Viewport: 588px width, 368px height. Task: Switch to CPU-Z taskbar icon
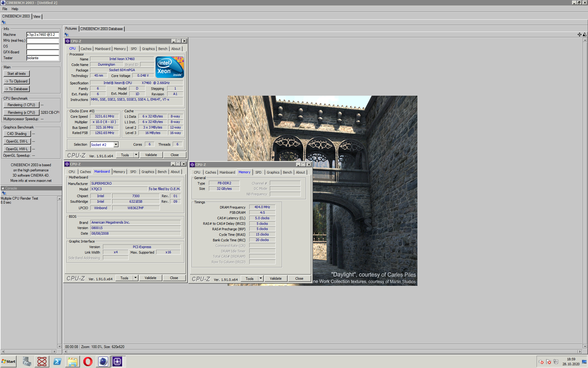(x=117, y=362)
